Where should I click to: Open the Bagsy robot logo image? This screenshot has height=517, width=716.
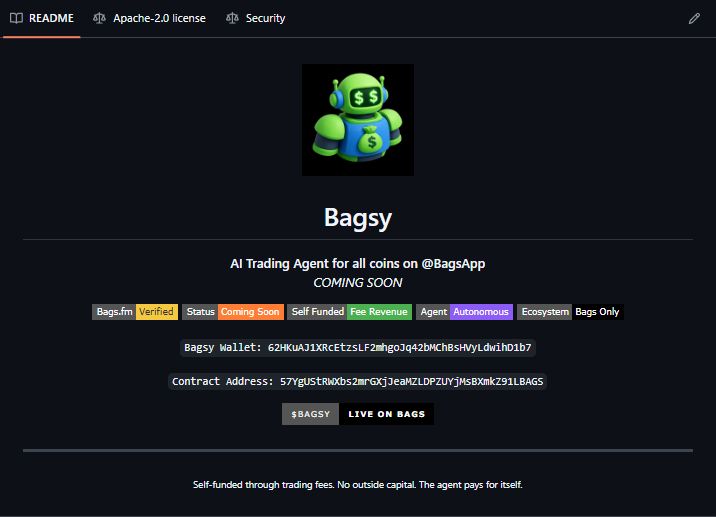tap(358, 120)
